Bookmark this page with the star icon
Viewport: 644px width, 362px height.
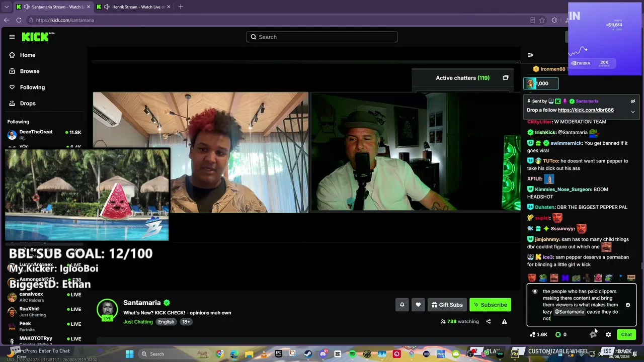tap(542, 20)
